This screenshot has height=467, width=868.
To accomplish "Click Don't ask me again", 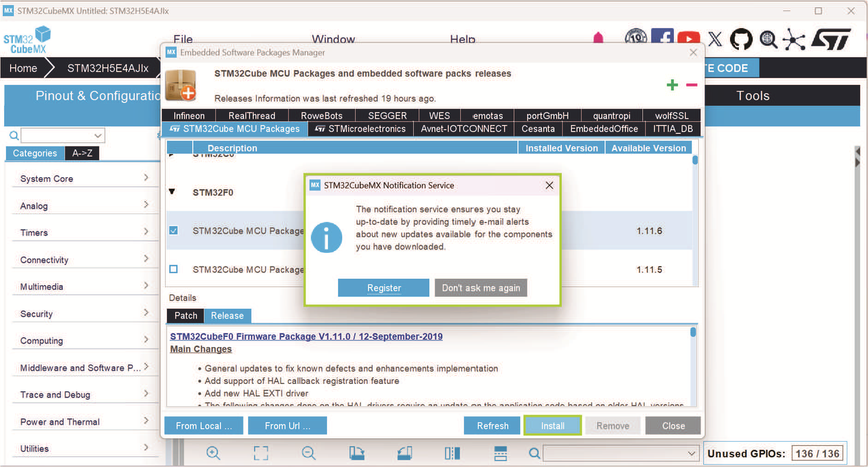I will click(x=481, y=288).
